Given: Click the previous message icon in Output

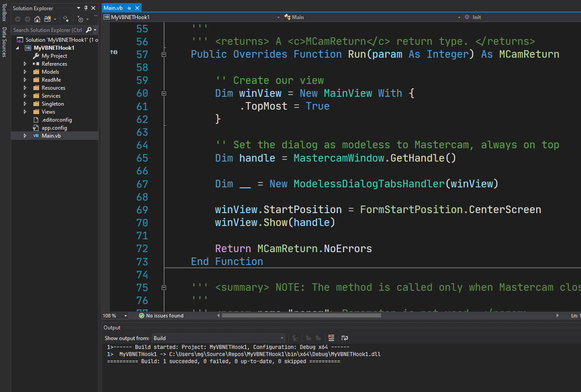Looking at the screenshot, I should (309, 338).
